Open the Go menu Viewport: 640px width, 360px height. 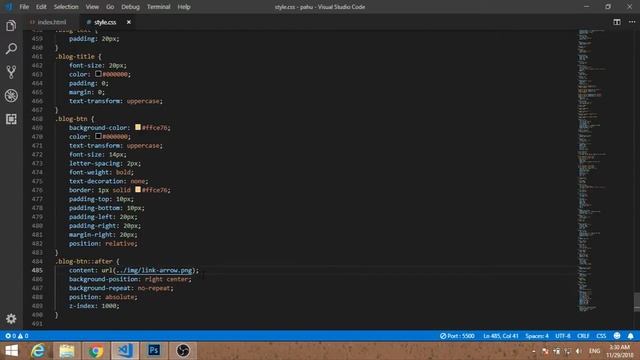(x=110, y=7)
